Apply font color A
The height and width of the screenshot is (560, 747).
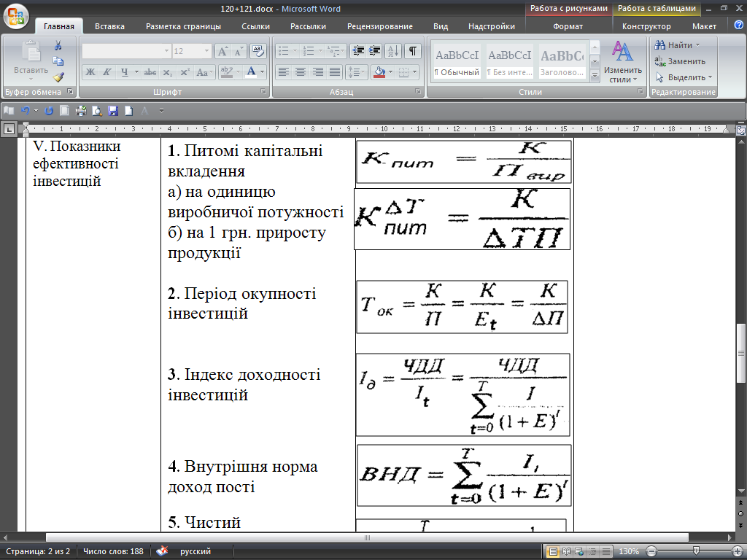(251, 72)
